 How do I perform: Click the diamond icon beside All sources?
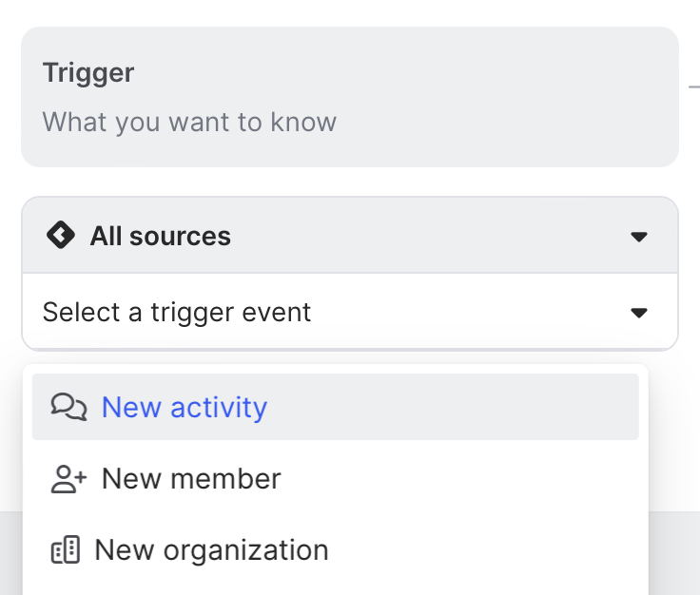tap(61, 236)
